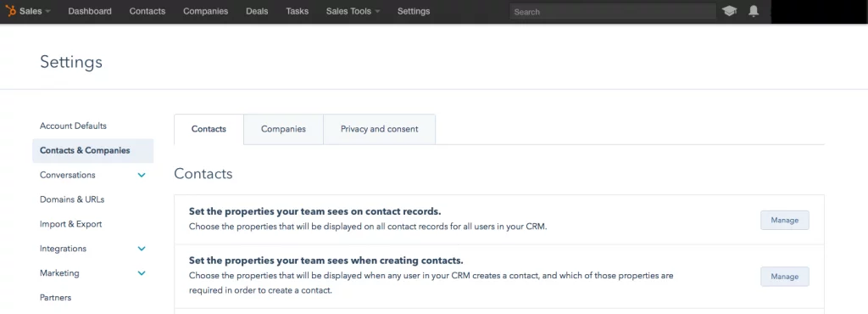Select Account Defaults in sidebar

tap(73, 126)
